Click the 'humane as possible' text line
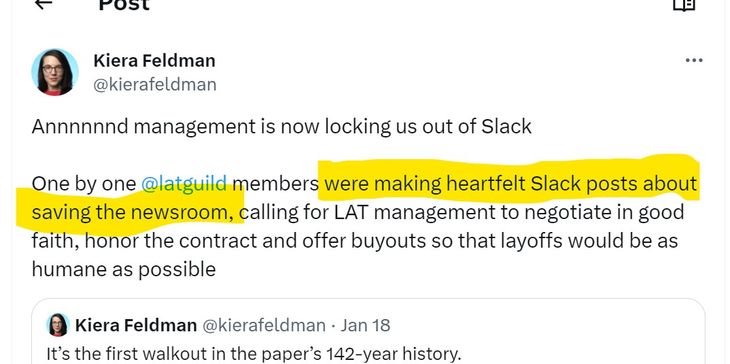This screenshot has height=364, width=730. click(124, 269)
